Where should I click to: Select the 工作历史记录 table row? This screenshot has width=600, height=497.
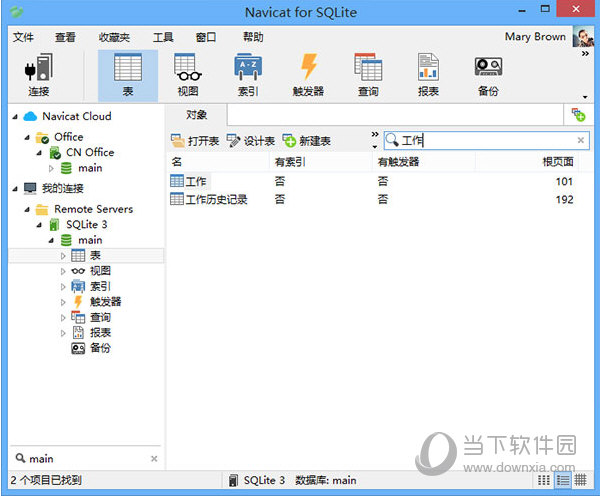point(375,199)
